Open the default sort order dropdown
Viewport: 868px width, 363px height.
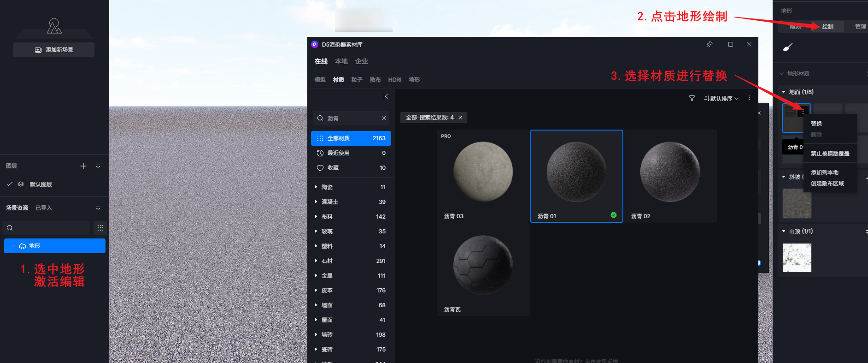pos(721,98)
